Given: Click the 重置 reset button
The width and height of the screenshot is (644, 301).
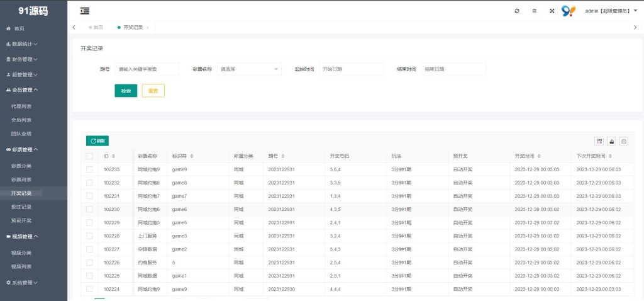Looking at the screenshot, I should coord(153,91).
